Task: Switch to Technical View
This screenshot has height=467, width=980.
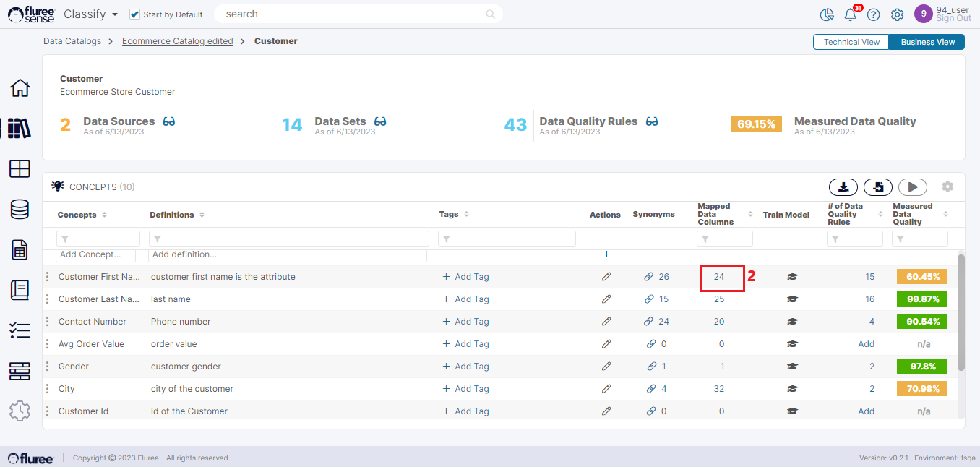Action: pyautogui.click(x=851, y=42)
